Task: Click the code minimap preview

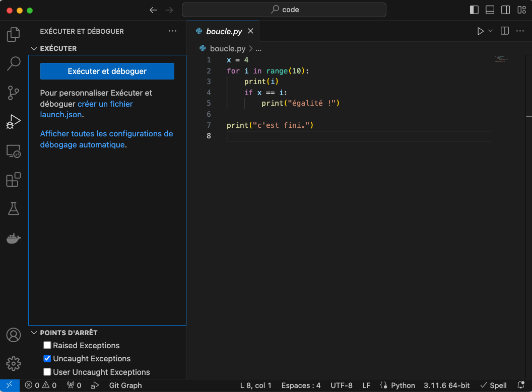Action: pos(501,58)
